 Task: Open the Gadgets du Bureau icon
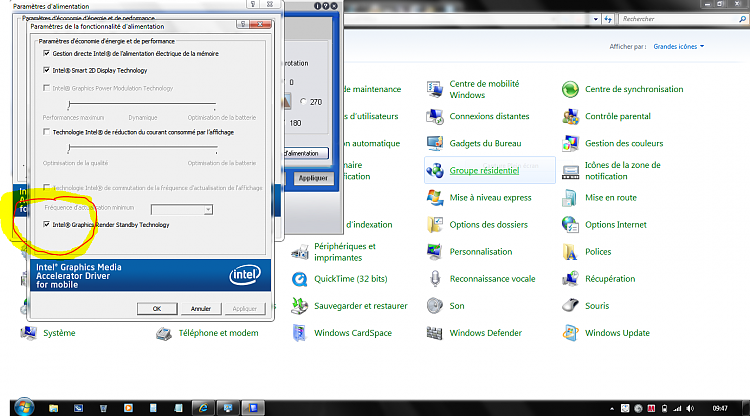coord(434,143)
